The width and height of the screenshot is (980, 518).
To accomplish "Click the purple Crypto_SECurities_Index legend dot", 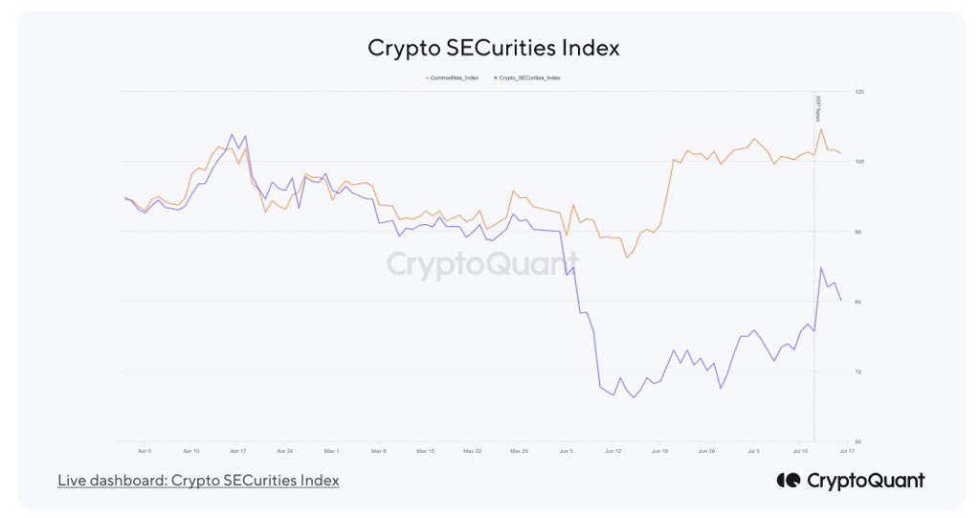I will (495, 78).
